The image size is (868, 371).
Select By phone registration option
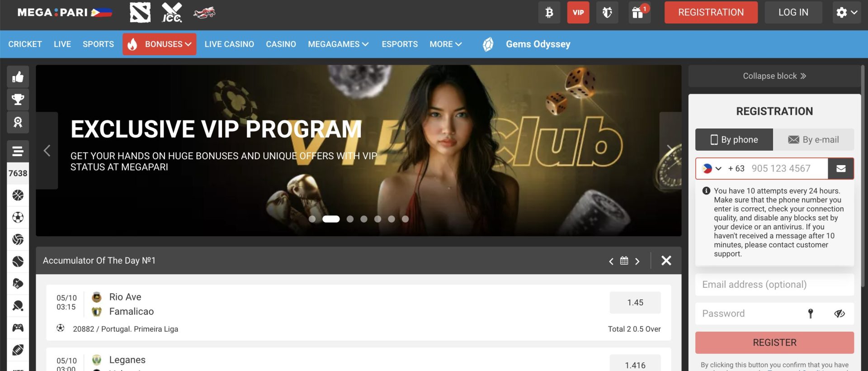(x=734, y=140)
